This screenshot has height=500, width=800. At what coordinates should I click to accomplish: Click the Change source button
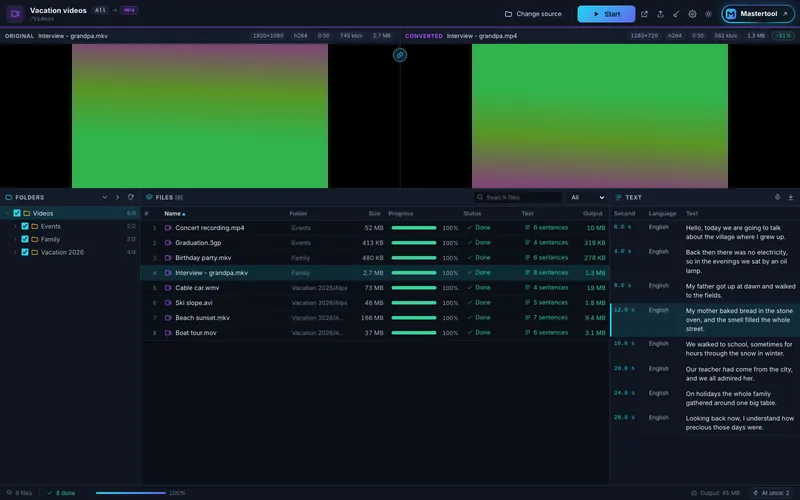tap(533, 14)
